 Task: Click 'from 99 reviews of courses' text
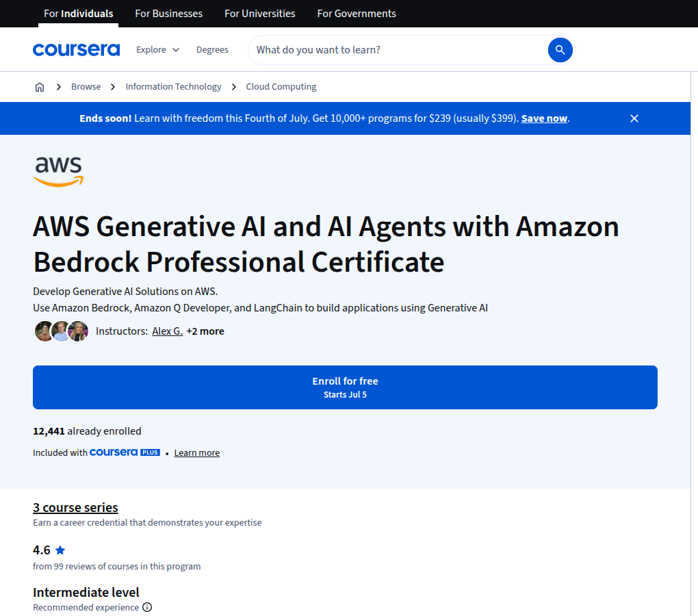tap(116, 566)
